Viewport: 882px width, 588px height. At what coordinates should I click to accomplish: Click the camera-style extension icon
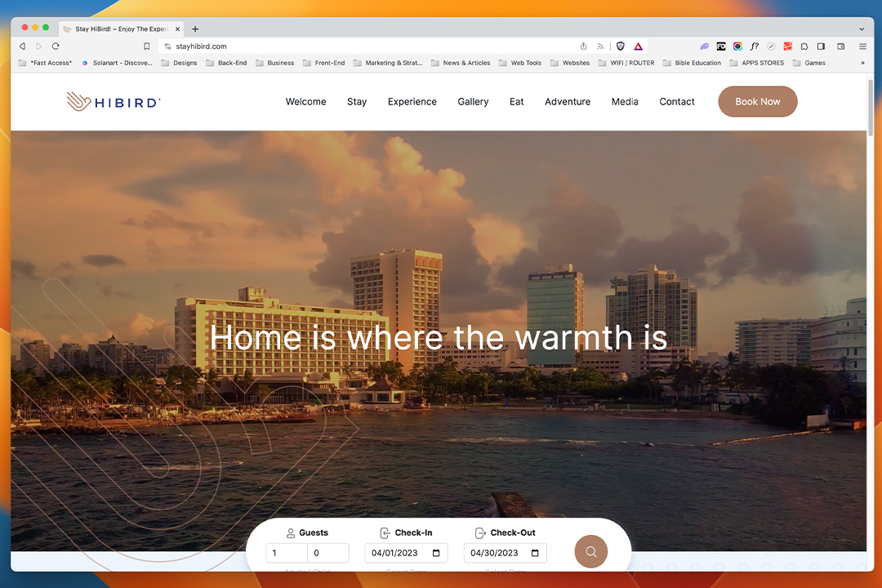(x=737, y=47)
